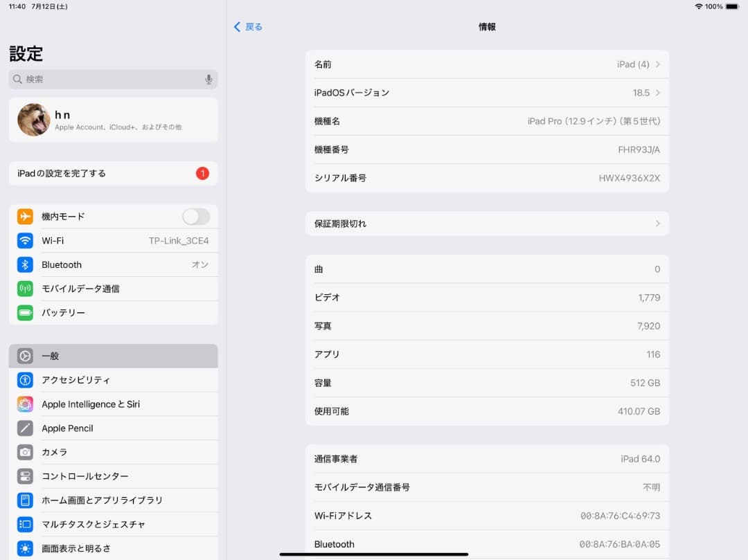Select the Control Center icon
The height and width of the screenshot is (560, 748).
point(25,476)
